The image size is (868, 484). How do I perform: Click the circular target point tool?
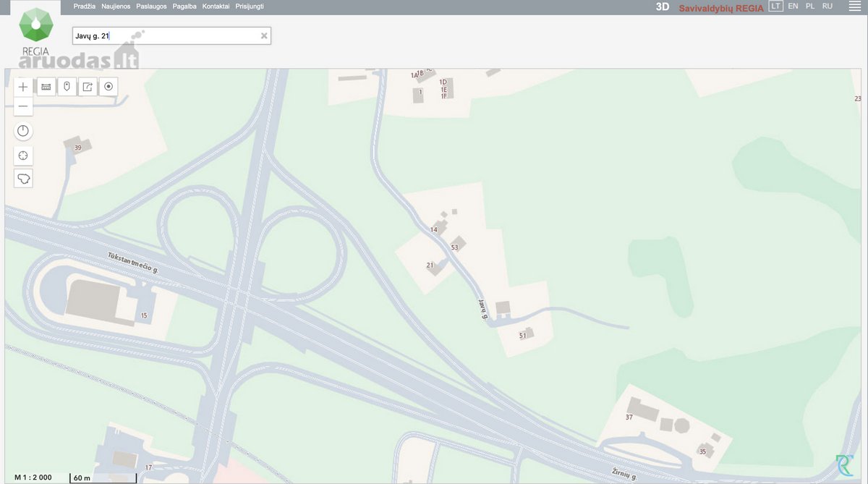tap(109, 87)
